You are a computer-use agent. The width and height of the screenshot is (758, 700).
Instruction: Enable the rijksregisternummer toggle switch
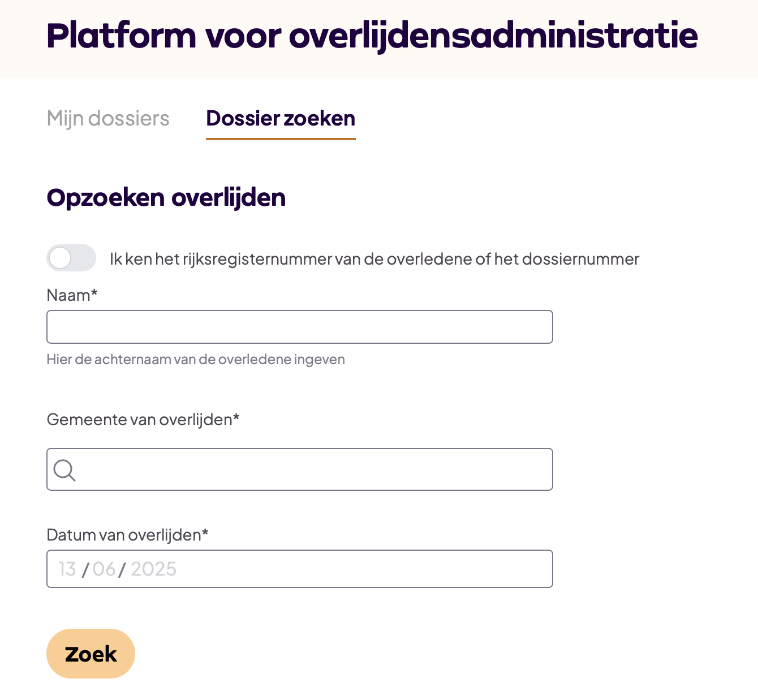point(71,258)
